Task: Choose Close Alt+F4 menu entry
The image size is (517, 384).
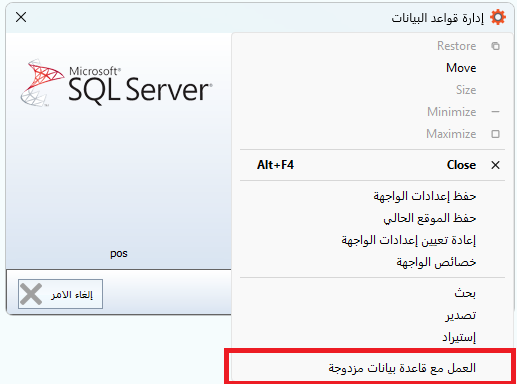Action: 372,165
